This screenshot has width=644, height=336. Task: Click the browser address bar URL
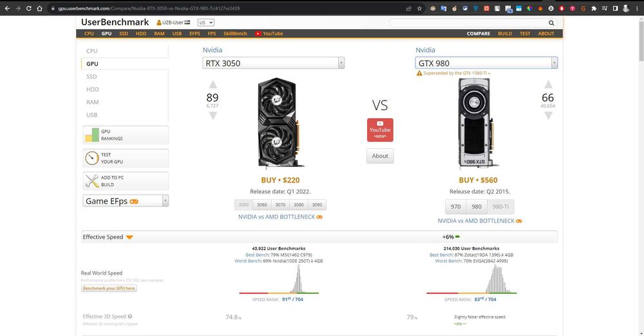149,8
